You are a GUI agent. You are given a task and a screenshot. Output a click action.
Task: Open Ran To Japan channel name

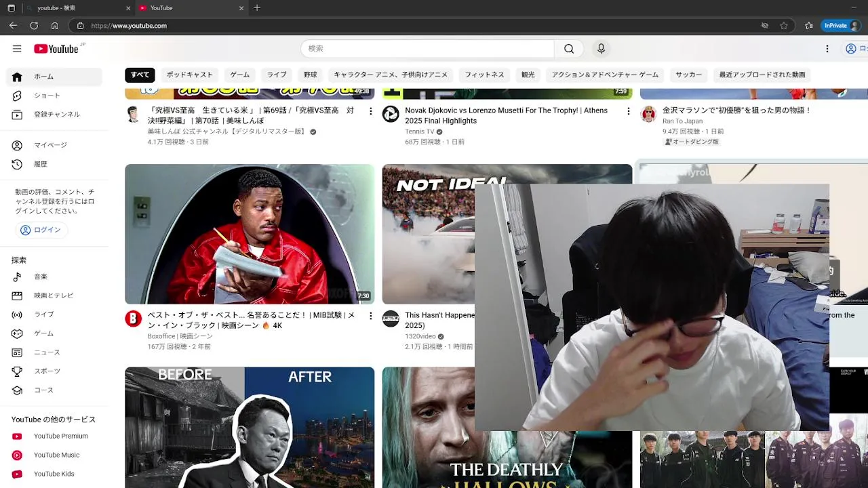(682, 121)
